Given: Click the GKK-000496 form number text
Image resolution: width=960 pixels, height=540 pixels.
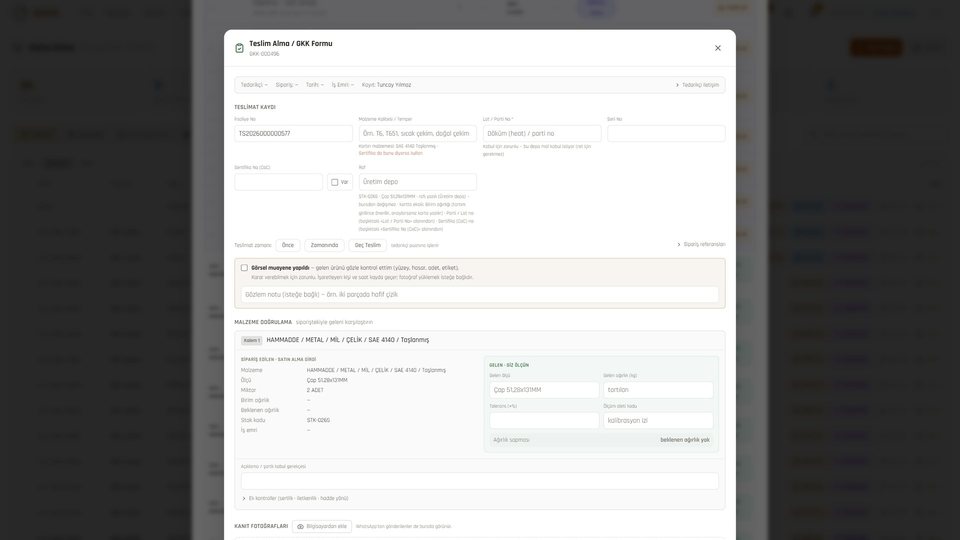Looking at the screenshot, I should pyautogui.click(x=264, y=54).
